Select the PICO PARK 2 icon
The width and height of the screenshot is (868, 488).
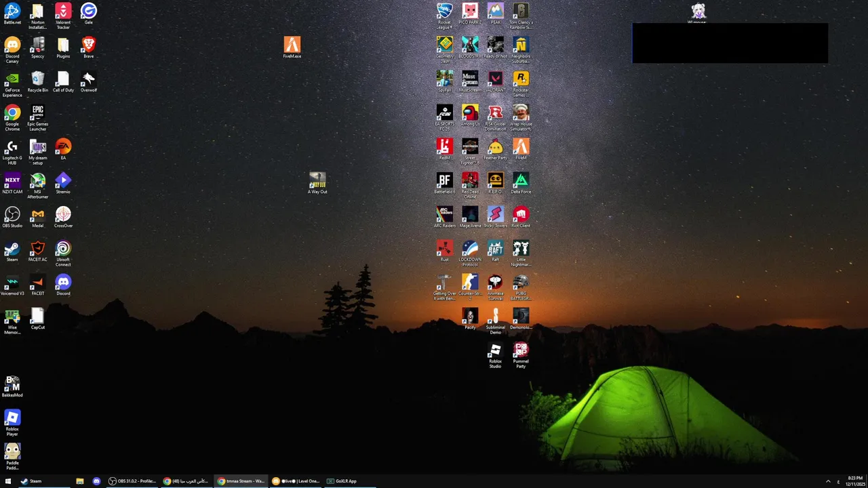tap(470, 14)
